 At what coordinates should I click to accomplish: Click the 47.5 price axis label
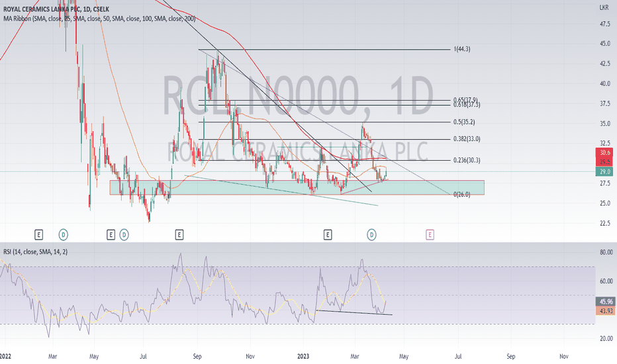[x=605, y=24]
